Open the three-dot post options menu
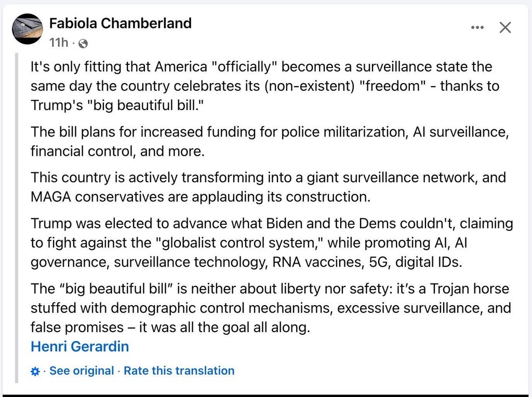The image size is (532, 397). pyautogui.click(x=477, y=28)
